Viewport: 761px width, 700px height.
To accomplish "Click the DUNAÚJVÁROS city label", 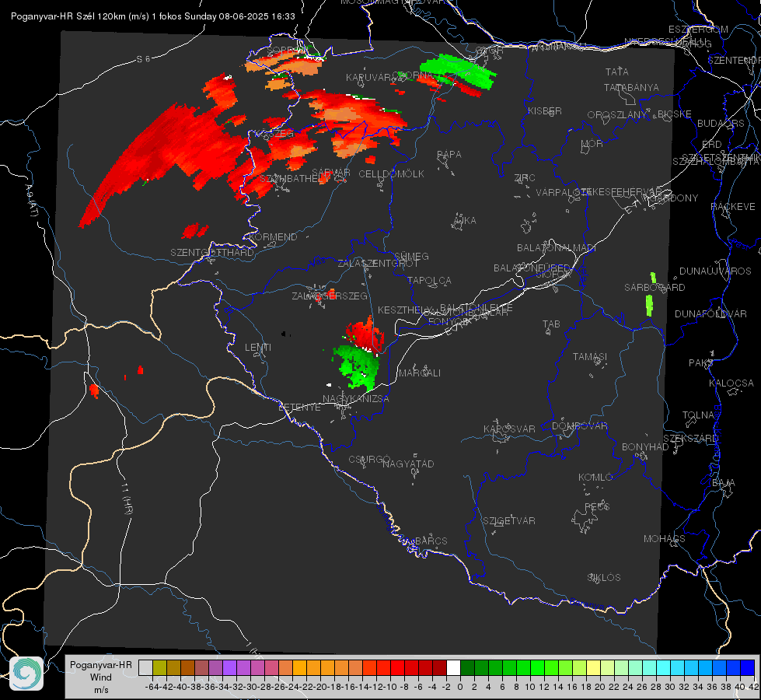I will coord(715,271).
